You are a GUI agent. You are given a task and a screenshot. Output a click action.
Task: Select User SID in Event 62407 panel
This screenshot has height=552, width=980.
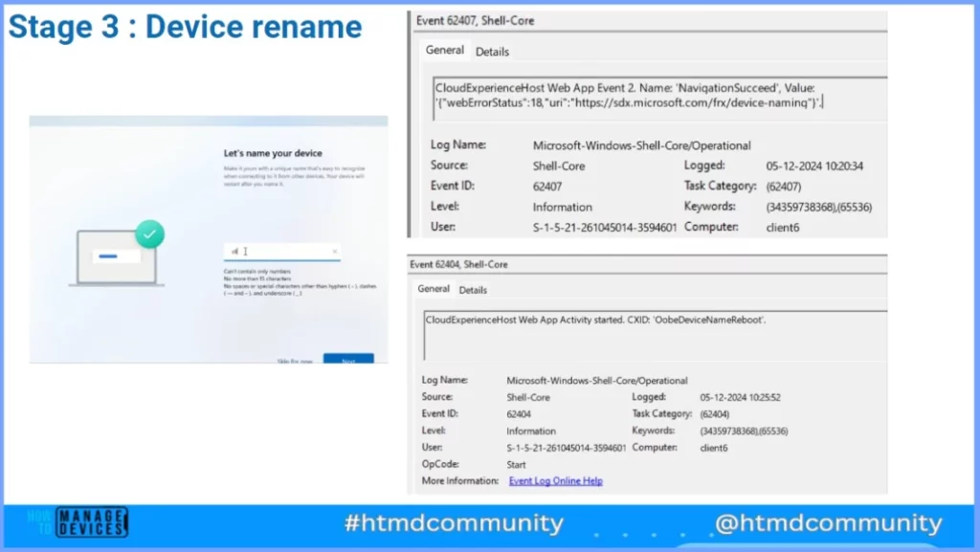605,228
